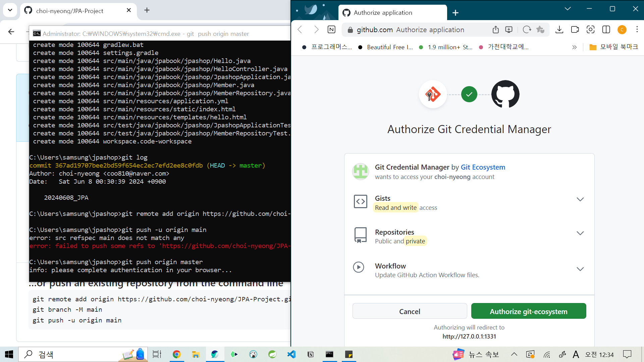Open the Notion extension icon beside address bar

(331, 29)
